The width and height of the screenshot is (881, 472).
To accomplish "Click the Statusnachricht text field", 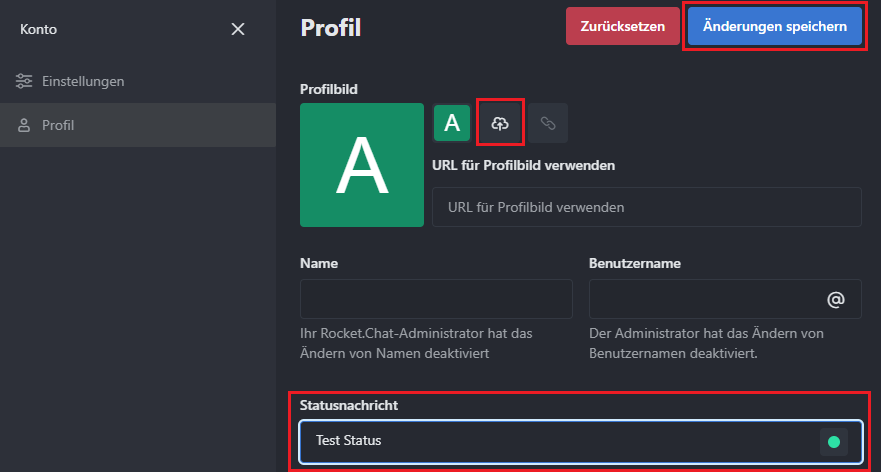I will (581, 442).
